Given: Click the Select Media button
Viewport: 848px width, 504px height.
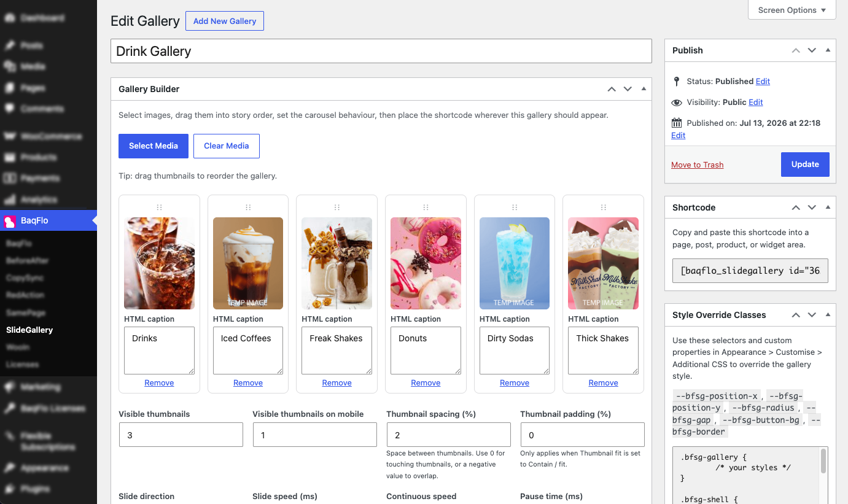Looking at the screenshot, I should pos(154,146).
